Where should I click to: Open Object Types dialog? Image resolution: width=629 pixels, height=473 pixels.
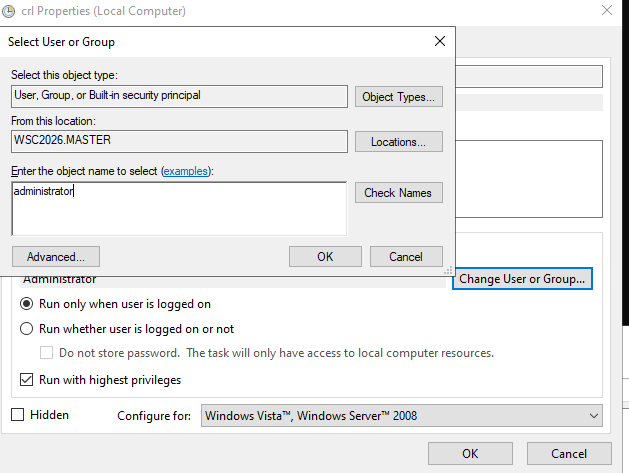[398, 97]
